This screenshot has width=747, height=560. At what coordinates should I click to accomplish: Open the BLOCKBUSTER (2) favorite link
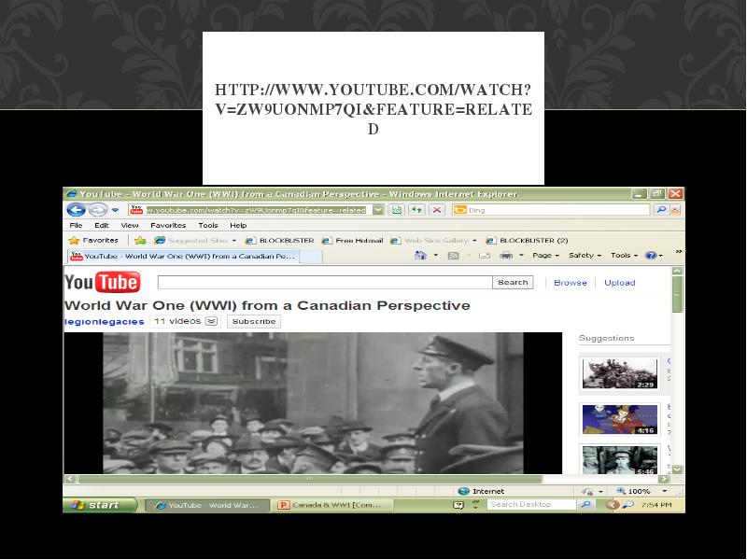point(527,241)
